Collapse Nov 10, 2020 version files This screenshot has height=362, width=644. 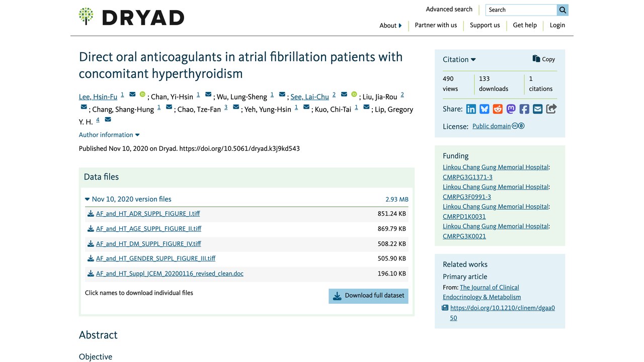point(128,199)
